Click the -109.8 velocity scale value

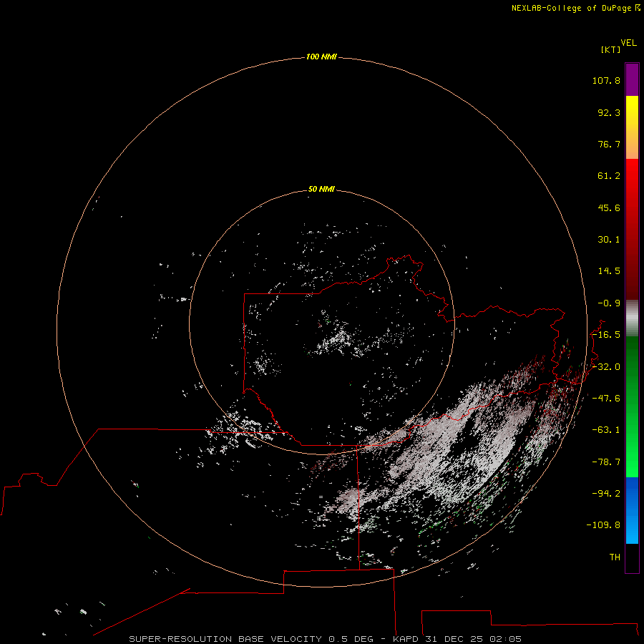pyautogui.click(x=603, y=525)
